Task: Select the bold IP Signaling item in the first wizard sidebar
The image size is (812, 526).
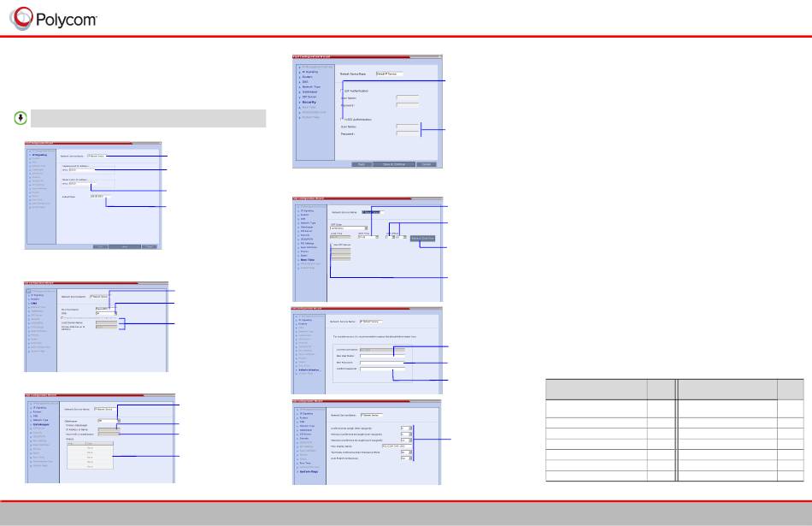Action: coord(39,155)
